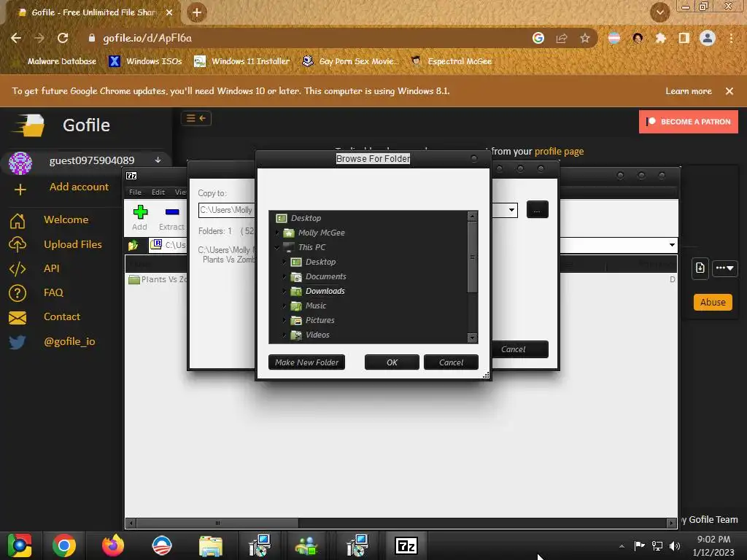Screen dimensions: 747x560
Task: Open API page in Gofile sidebar
Action: pos(52,268)
